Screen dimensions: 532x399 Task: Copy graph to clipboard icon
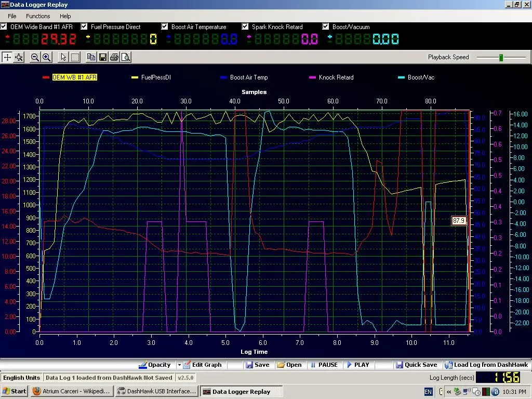91,57
